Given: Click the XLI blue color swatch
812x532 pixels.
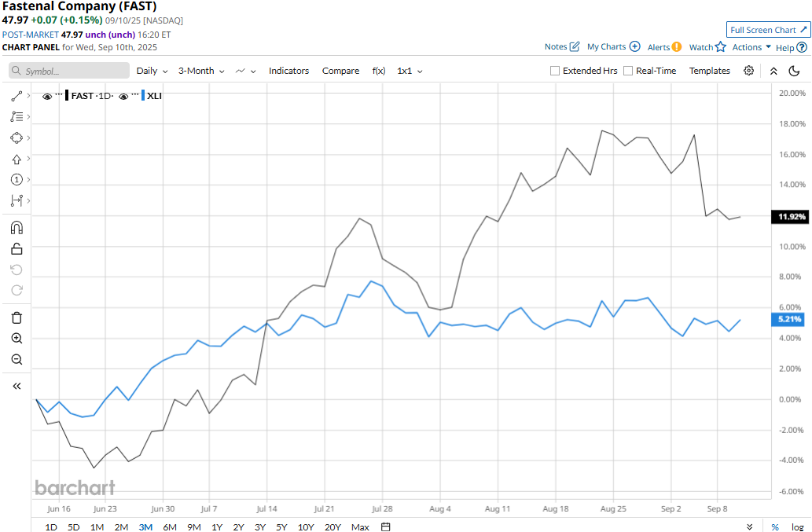Looking at the screenshot, I should pyautogui.click(x=143, y=96).
